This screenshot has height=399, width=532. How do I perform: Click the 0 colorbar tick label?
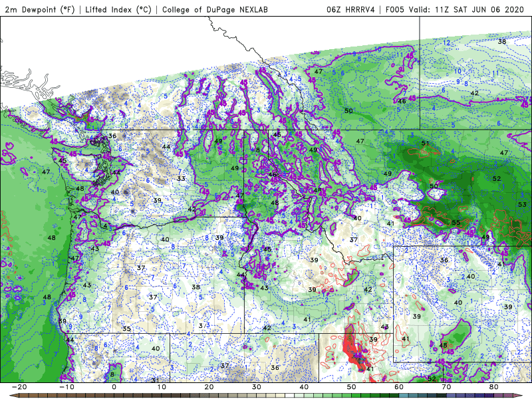114,387
